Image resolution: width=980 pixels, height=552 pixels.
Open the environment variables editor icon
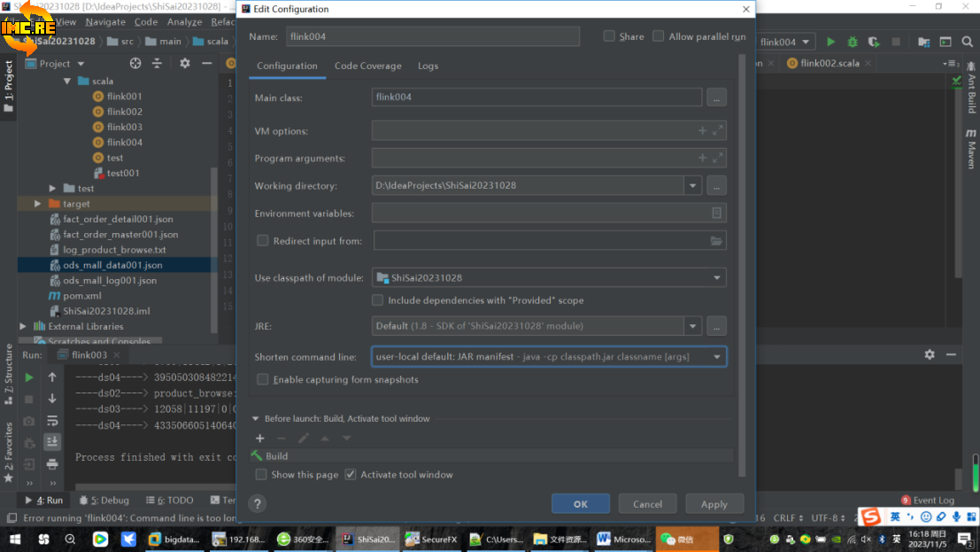coord(717,213)
